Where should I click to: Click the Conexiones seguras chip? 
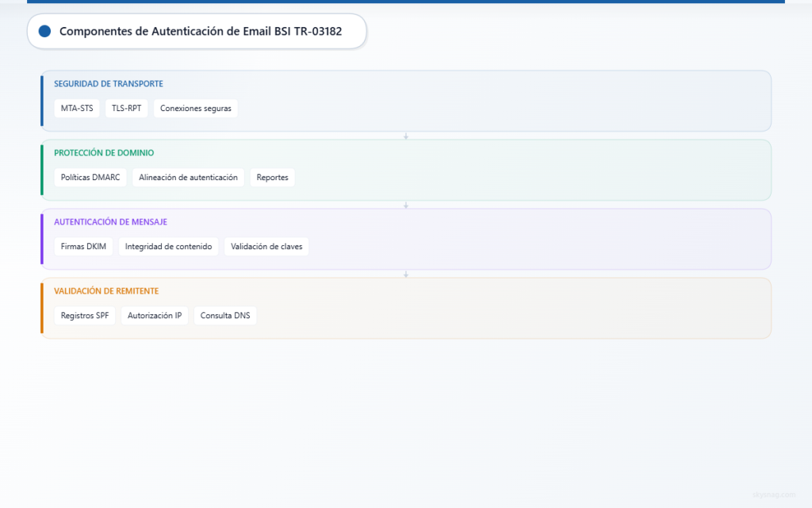[x=196, y=108]
